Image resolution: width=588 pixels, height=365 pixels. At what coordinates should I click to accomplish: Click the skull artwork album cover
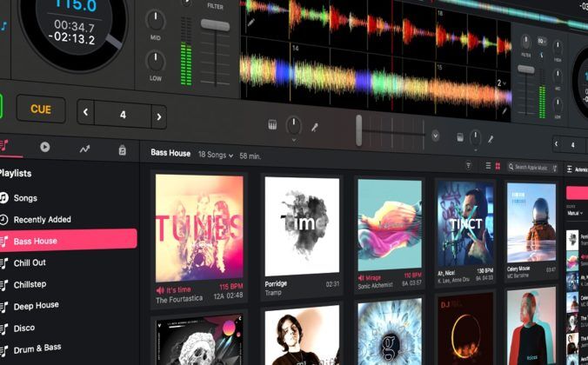click(x=199, y=341)
